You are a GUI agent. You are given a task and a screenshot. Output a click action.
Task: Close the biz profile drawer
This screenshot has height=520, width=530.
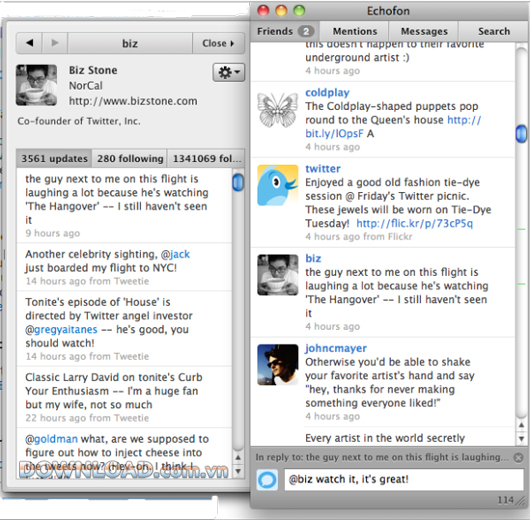point(218,43)
